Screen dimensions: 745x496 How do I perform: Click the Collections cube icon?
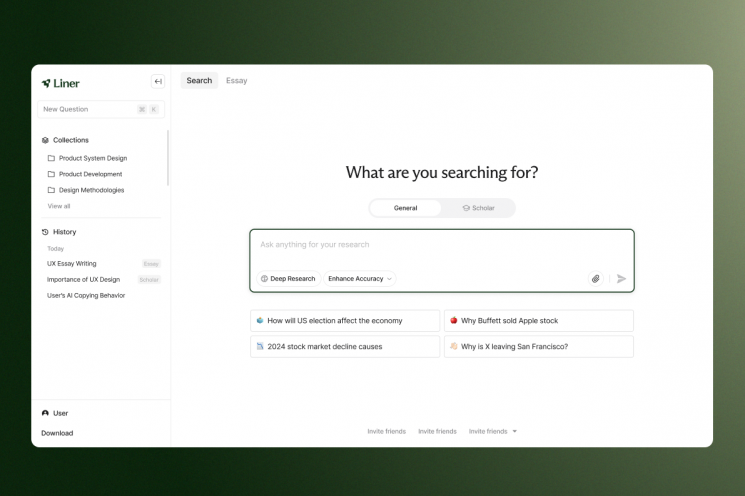click(45, 140)
